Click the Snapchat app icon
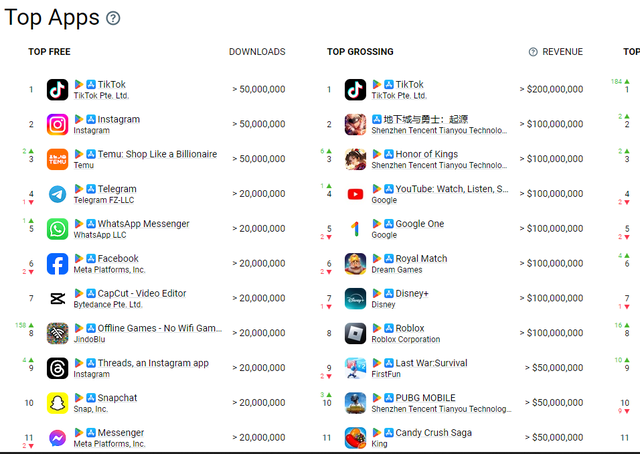 point(57,403)
